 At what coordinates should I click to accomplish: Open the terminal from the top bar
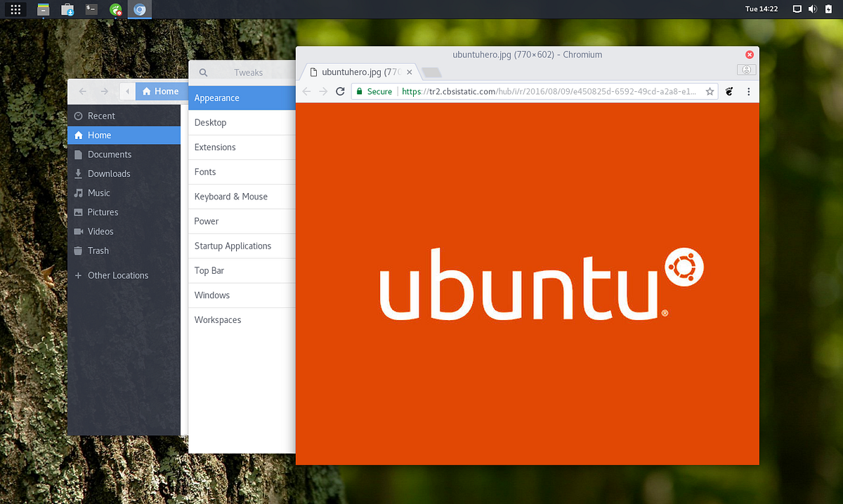[x=91, y=9]
